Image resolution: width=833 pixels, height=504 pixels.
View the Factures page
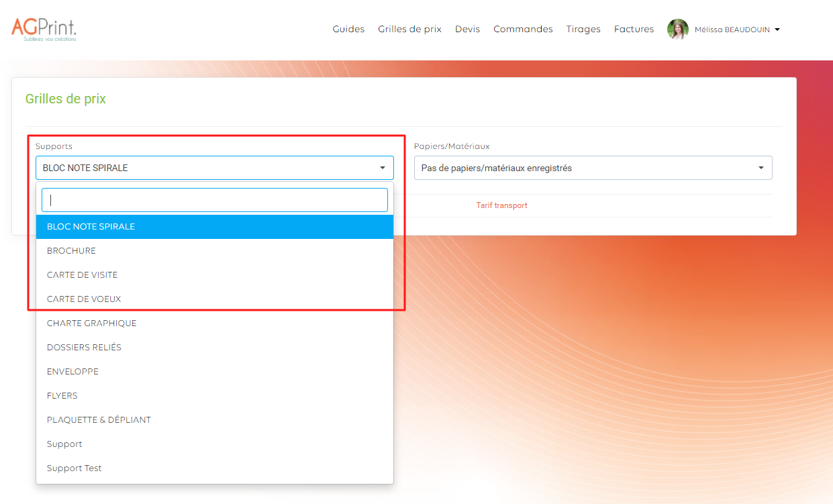pyautogui.click(x=634, y=30)
